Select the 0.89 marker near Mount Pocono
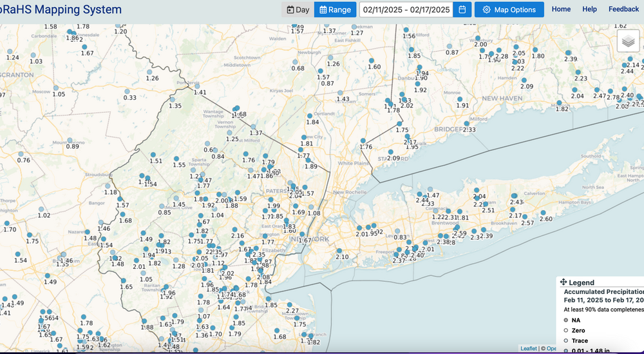Screen dimensions: 644x354 click(70, 141)
